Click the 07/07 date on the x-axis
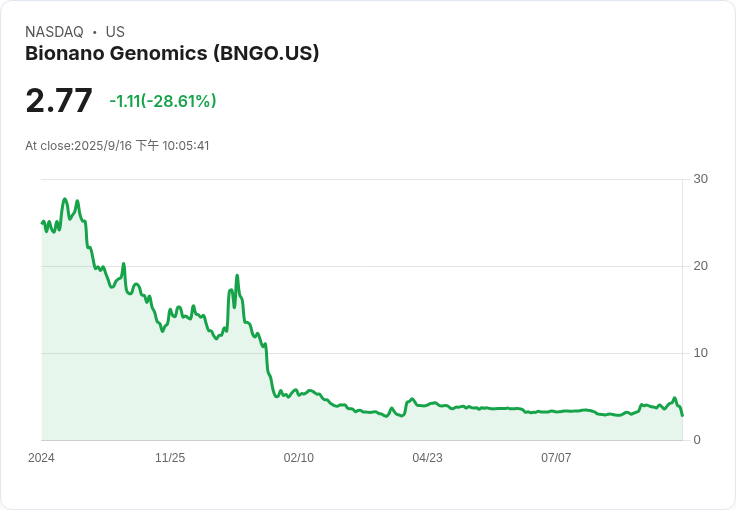 (x=556, y=458)
